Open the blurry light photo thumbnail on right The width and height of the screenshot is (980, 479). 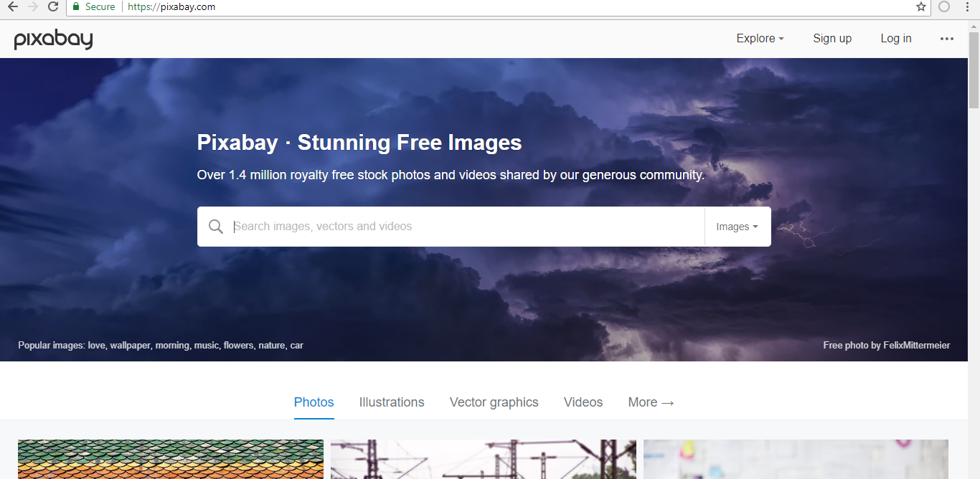pos(796,460)
